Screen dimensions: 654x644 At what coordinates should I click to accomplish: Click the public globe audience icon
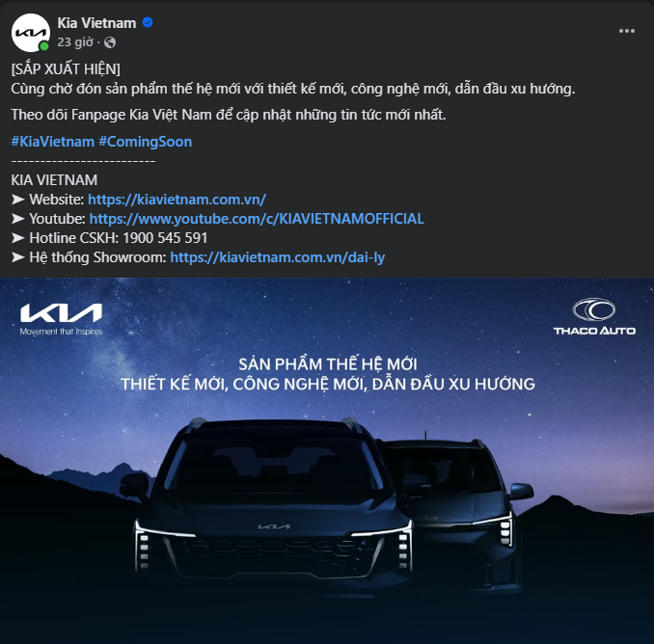(x=110, y=42)
